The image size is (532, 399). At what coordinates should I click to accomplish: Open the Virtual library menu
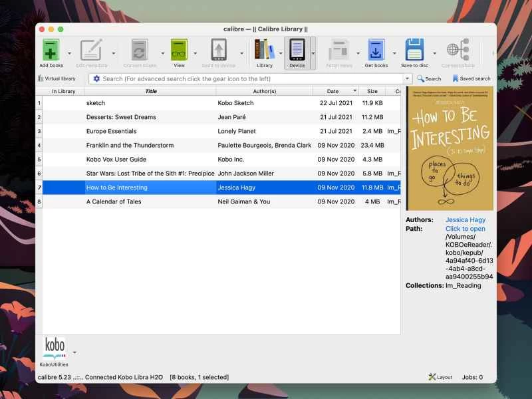click(x=57, y=78)
